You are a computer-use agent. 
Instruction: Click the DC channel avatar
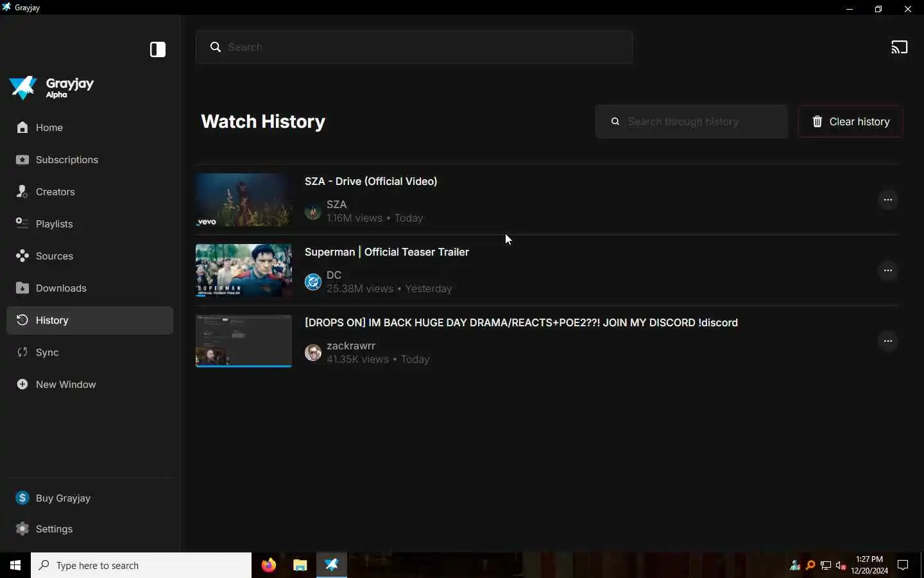(313, 282)
